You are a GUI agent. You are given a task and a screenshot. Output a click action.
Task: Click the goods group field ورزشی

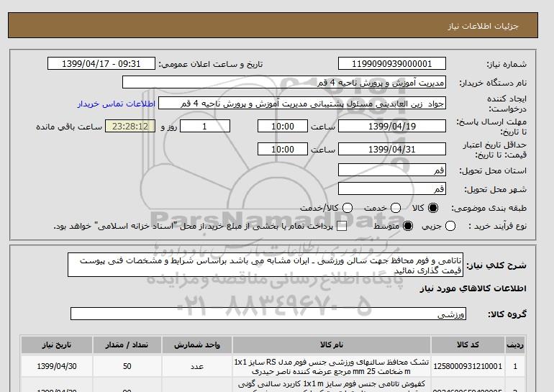268,314
